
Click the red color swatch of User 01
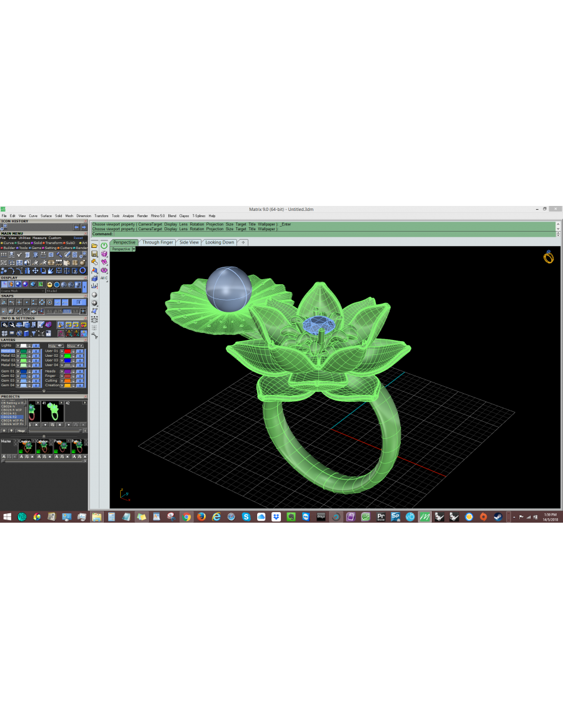(68, 351)
